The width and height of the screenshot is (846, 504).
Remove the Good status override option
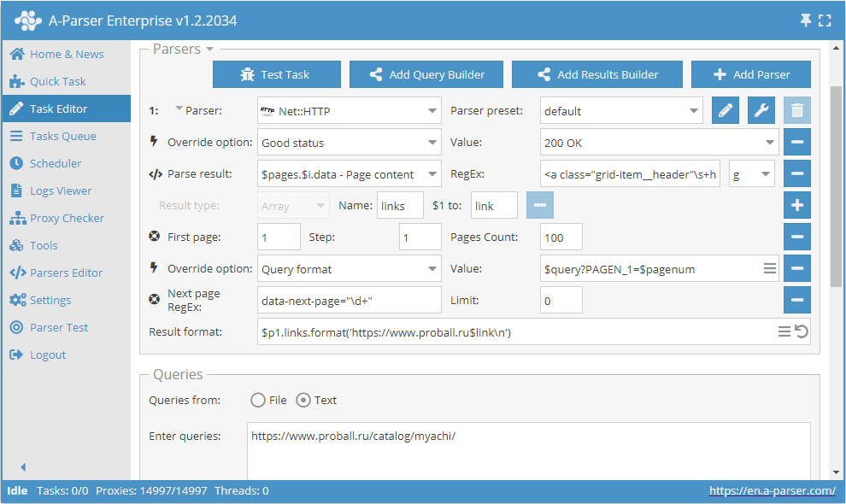click(796, 141)
